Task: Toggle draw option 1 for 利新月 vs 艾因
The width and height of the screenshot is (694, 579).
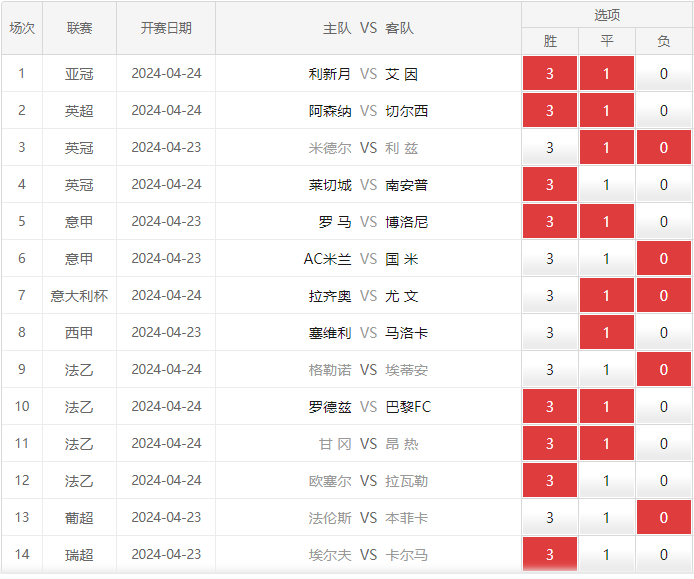Action: click(607, 73)
